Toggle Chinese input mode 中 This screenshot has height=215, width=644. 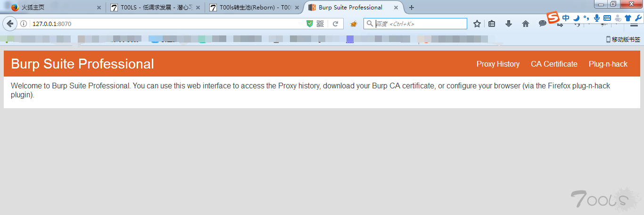(x=566, y=18)
